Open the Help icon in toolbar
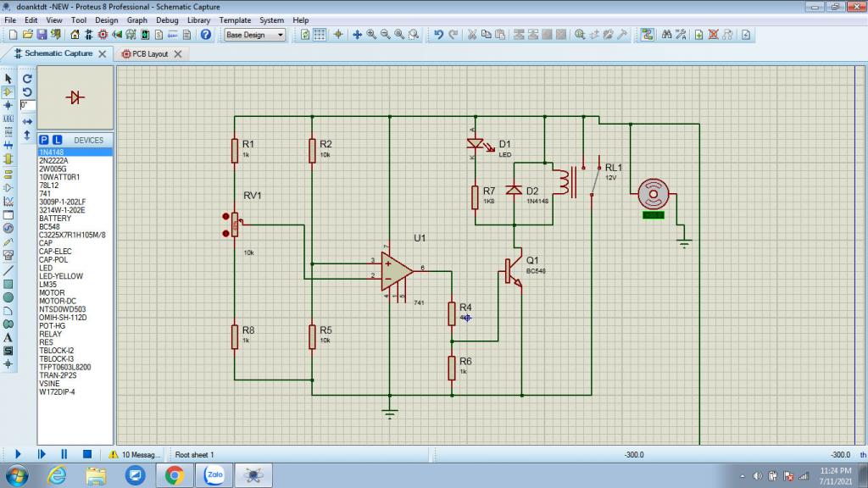Image resolution: width=868 pixels, height=488 pixels. click(206, 35)
